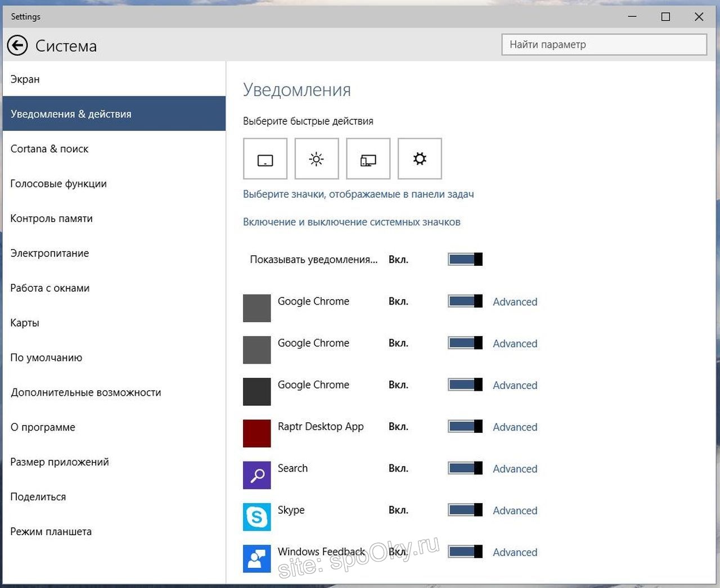The image size is (720, 588).
Task: Open Advanced for second Google Chrome
Action: 515,343
